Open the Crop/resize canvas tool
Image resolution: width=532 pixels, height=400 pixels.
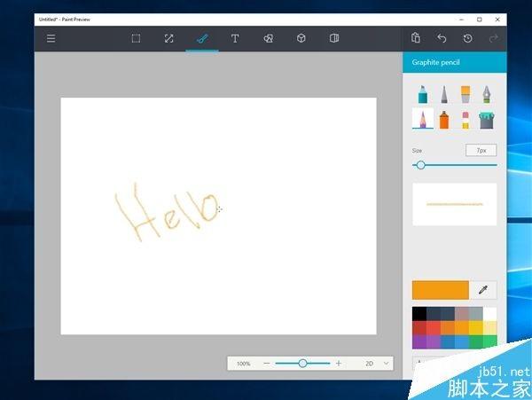(168, 39)
